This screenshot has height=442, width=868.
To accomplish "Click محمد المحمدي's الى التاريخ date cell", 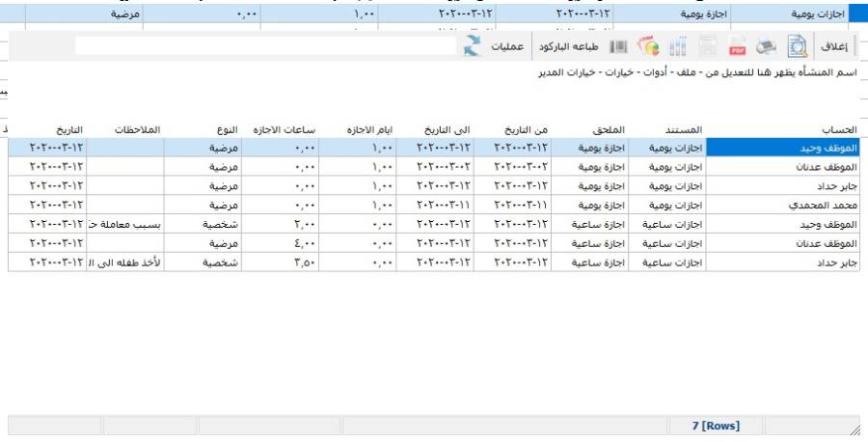I will pyautogui.click(x=435, y=206).
